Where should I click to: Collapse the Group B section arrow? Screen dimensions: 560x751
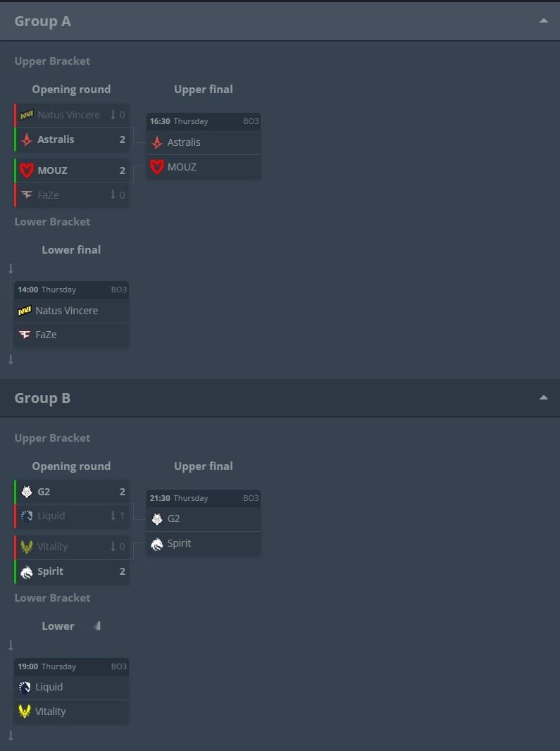pyautogui.click(x=543, y=397)
